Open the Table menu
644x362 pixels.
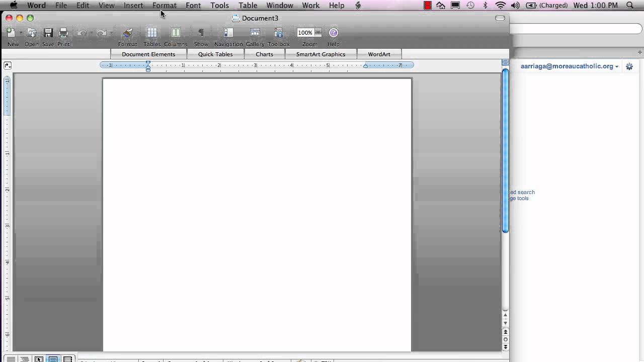248,6
